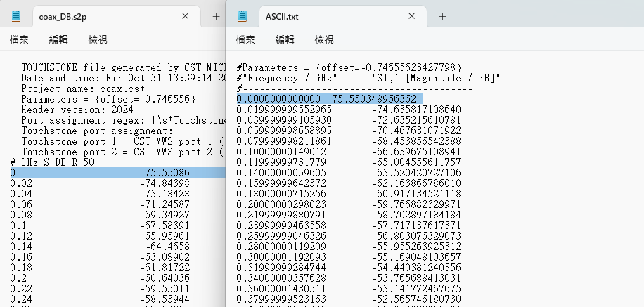Click the -66.639675108941 value
Screen dimensions: 644x307
click(417, 152)
